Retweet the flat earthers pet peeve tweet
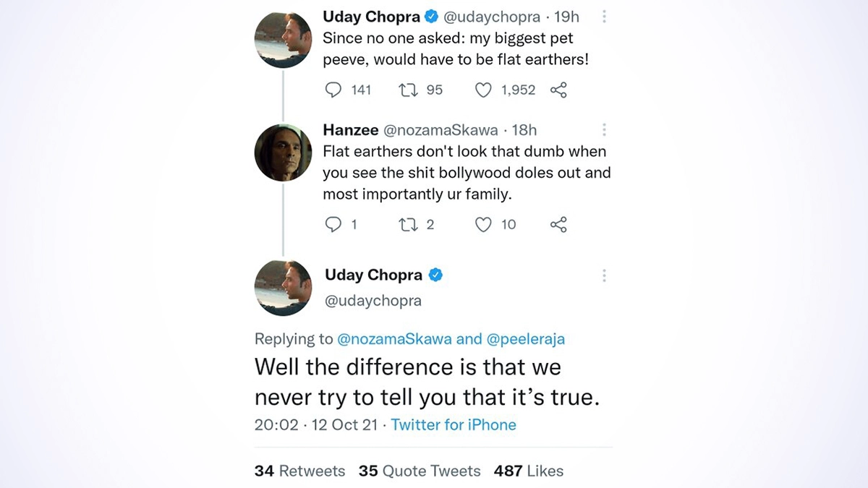868x488 pixels. click(407, 90)
